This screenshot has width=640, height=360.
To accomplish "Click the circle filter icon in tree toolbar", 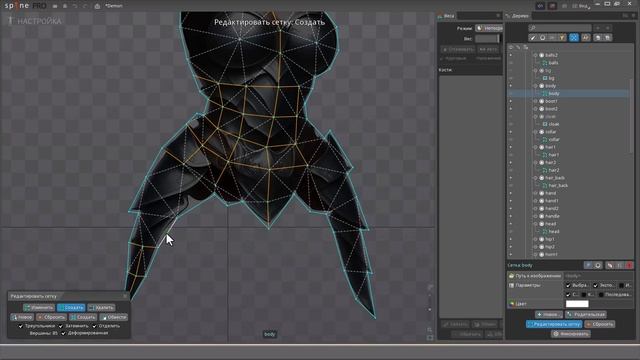I will tap(542, 38).
